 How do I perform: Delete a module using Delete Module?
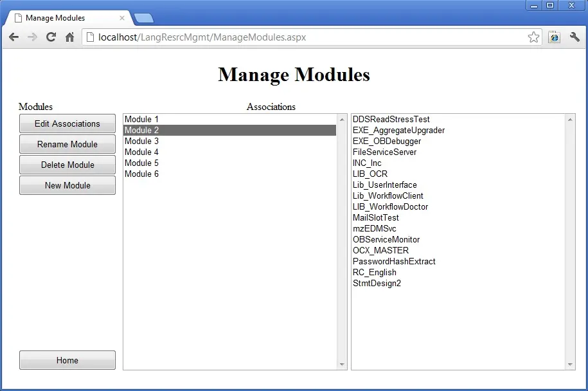67,165
